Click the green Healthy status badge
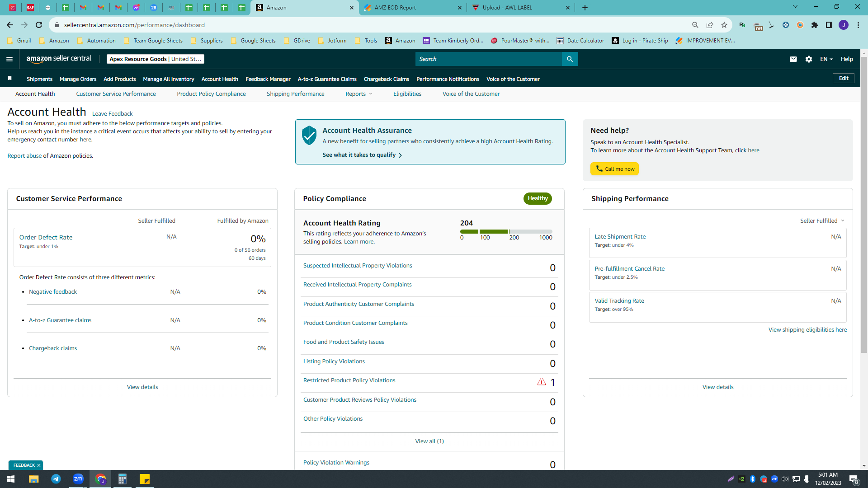The image size is (868, 488). point(538,198)
